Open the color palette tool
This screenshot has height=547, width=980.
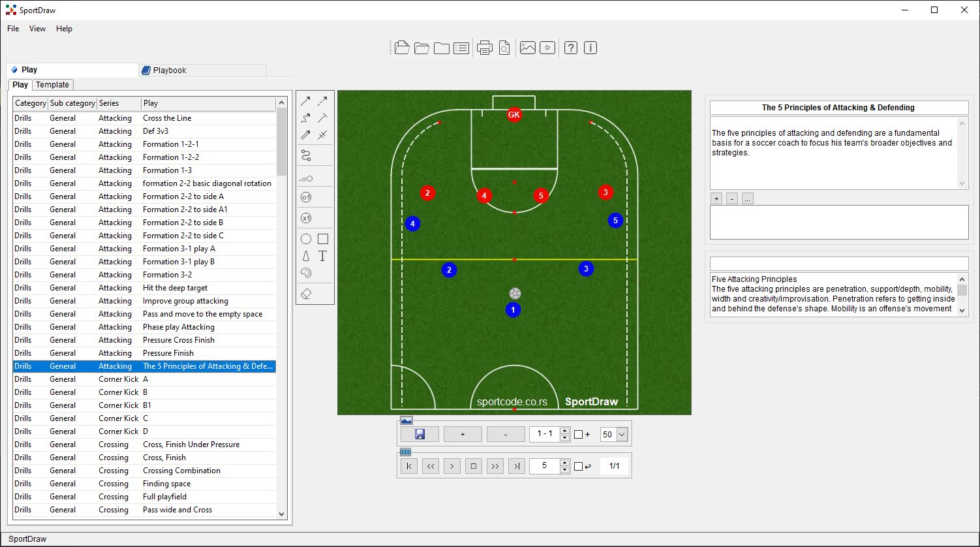pos(306,273)
